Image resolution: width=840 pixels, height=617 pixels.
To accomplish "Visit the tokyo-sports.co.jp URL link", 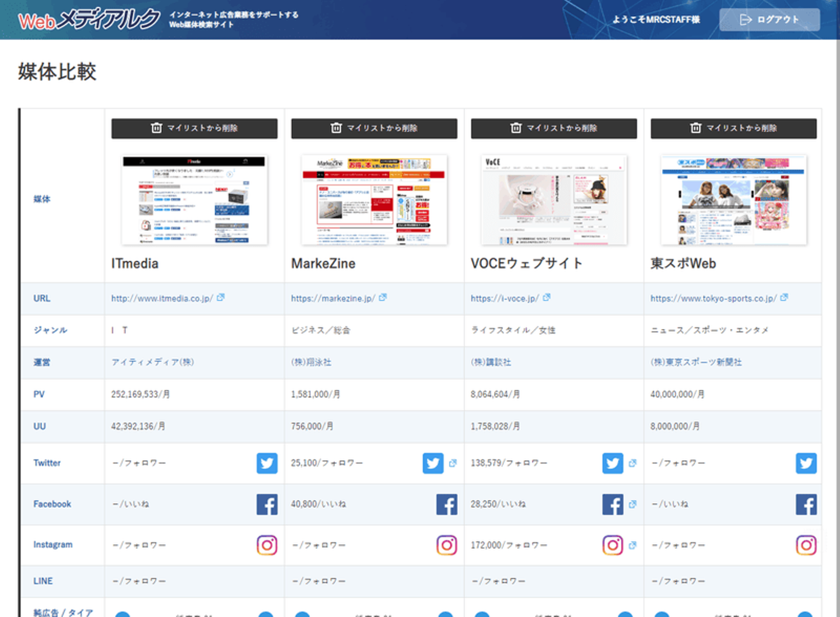I will tap(713, 299).
